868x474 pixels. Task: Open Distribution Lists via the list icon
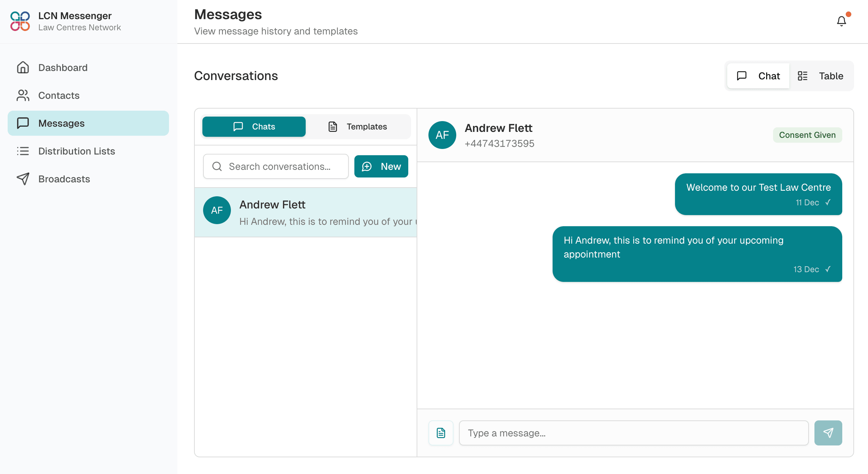click(x=23, y=151)
